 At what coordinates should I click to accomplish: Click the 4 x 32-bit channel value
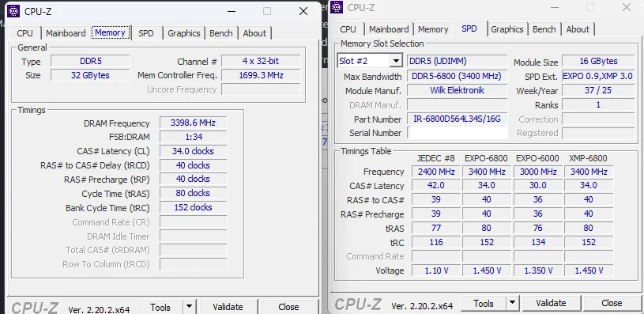click(x=261, y=61)
